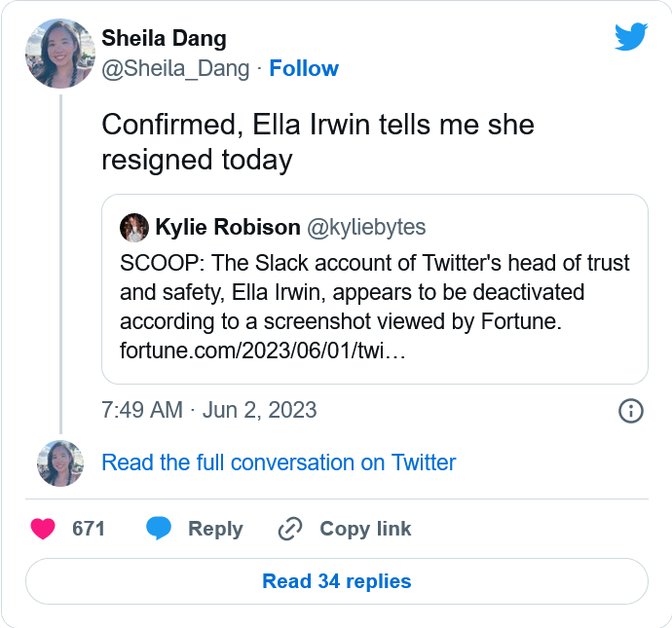The image size is (672, 628).
Task: Click Kylie Robison's small avatar
Action: click(x=133, y=228)
